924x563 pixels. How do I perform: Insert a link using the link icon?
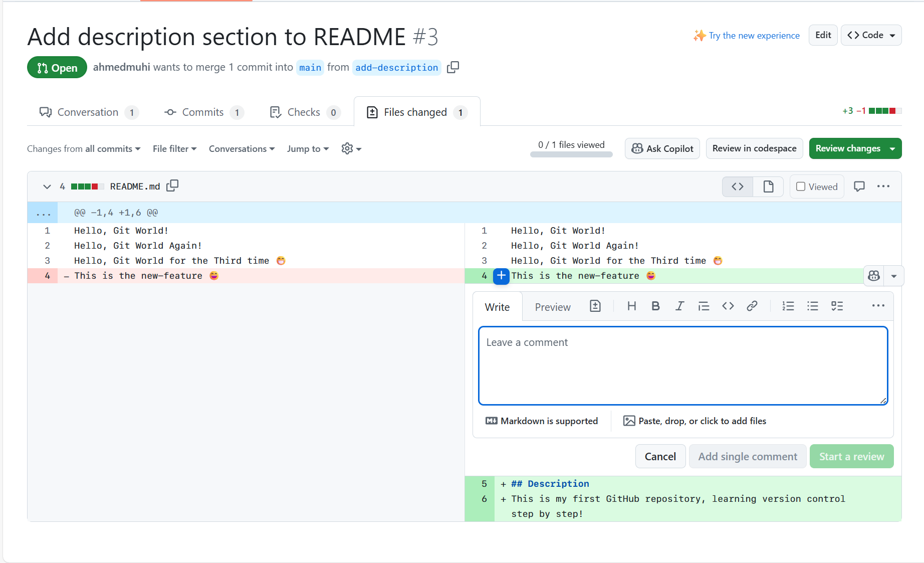pyautogui.click(x=752, y=306)
